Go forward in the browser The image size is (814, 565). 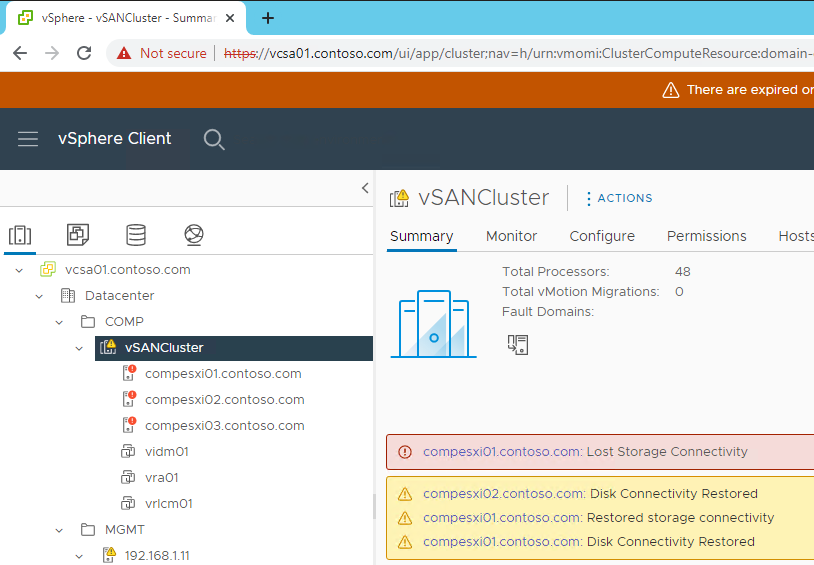point(52,53)
